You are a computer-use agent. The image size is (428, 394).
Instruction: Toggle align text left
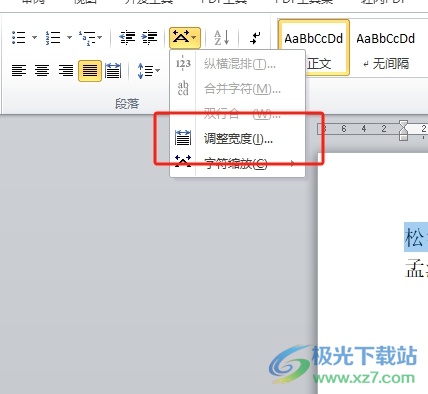pyautogui.click(x=19, y=71)
